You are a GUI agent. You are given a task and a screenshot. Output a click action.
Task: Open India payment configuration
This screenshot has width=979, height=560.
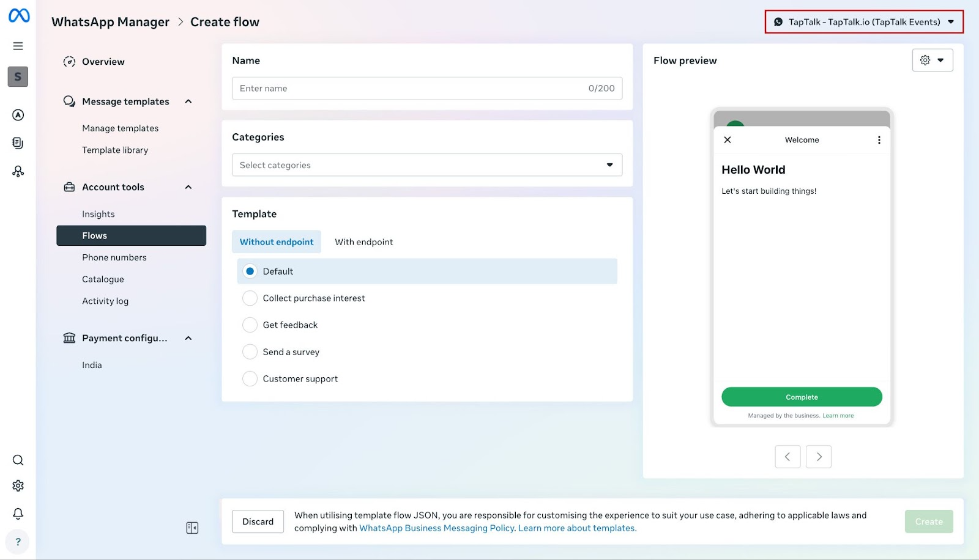[92, 365]
